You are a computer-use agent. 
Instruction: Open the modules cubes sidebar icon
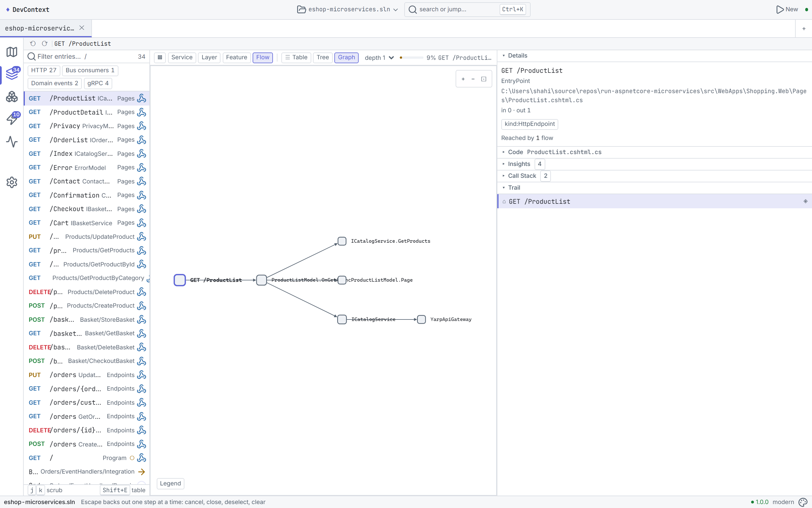pos(12,97)
